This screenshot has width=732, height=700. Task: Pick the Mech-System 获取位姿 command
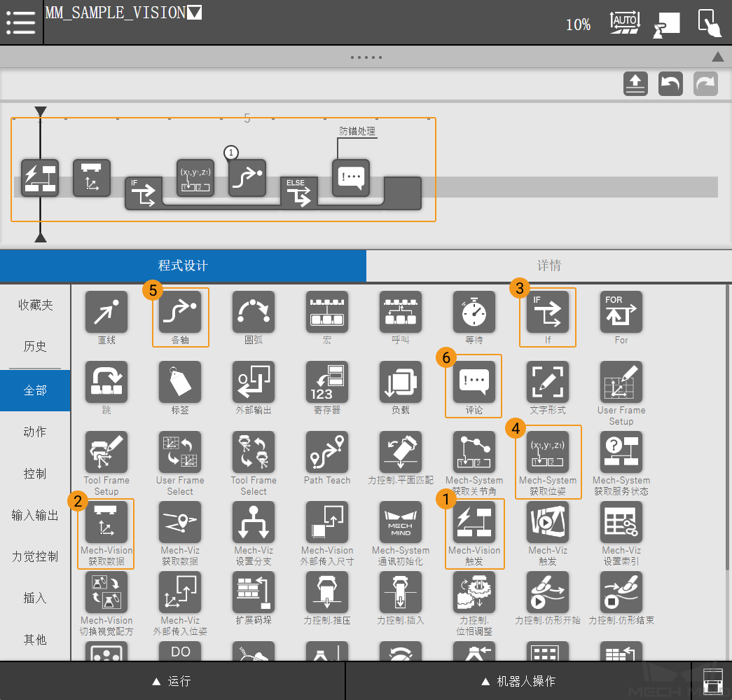pyautogui.click(x=548, y=453)
